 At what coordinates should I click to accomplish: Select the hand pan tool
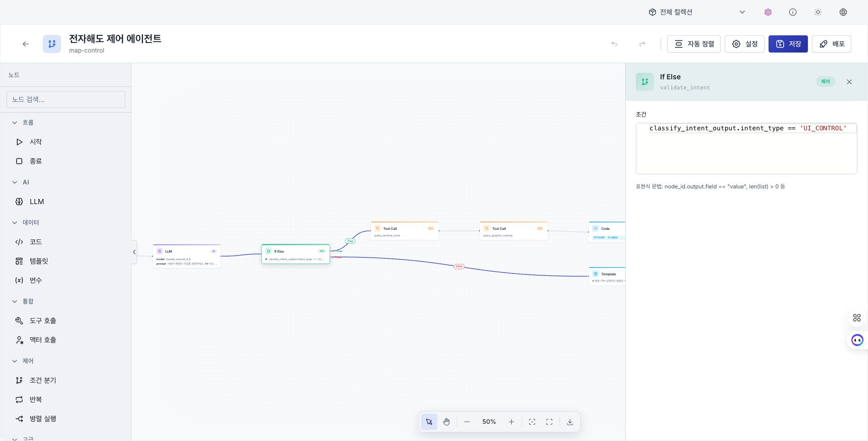click(x=447, y=422)
